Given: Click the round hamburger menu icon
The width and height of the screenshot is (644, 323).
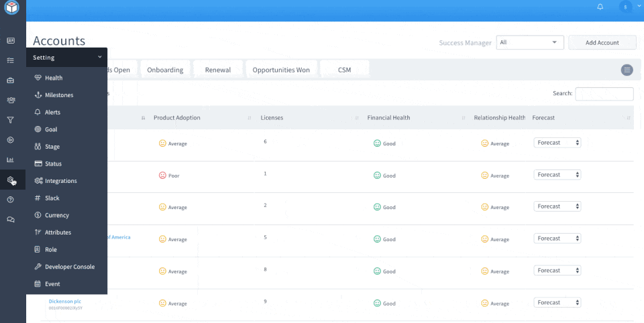Looking at the screenshot, I should (627, 70).
